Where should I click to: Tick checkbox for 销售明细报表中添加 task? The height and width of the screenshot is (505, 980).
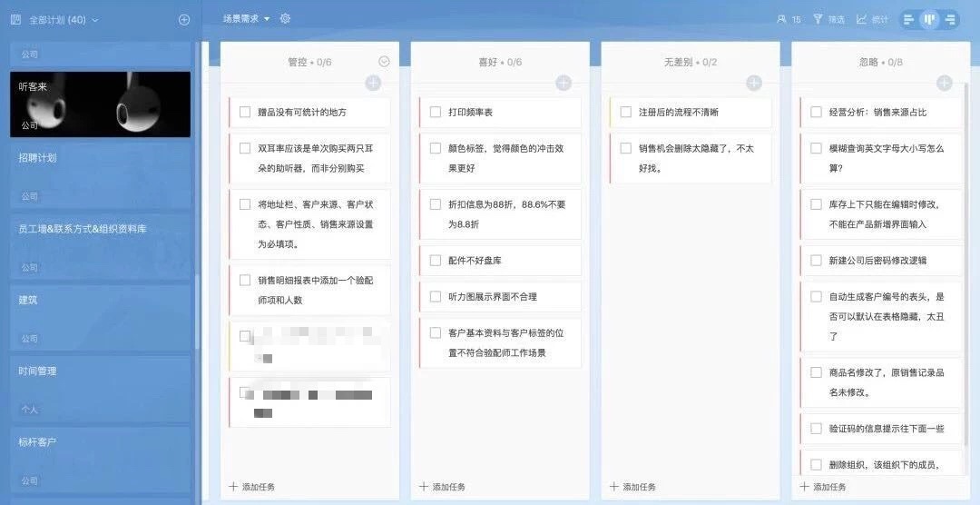[x=245, y=280]
